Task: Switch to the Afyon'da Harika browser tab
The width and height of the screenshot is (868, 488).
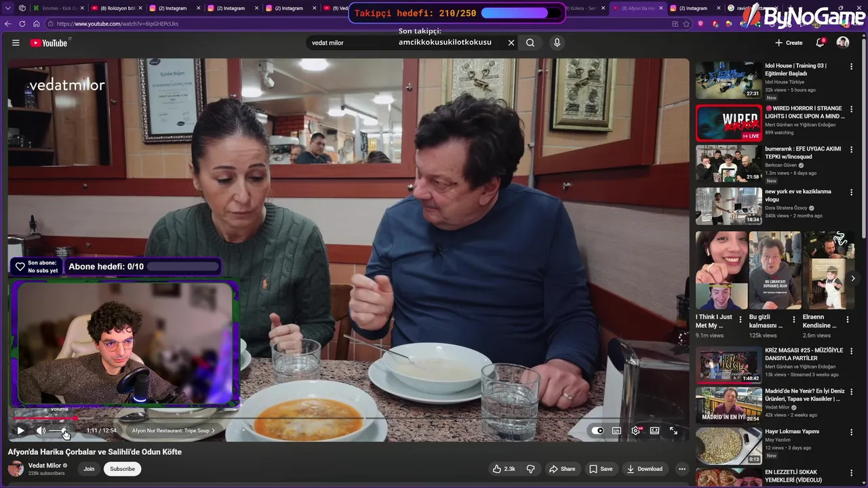Action: (637, 8)
